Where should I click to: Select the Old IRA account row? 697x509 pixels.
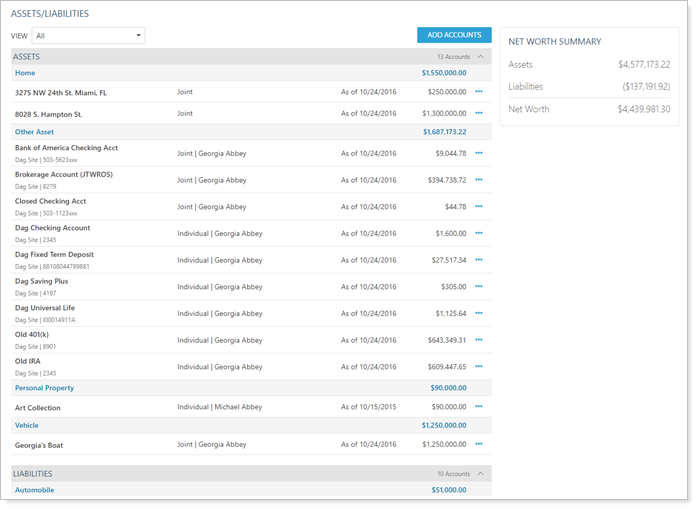28,361
